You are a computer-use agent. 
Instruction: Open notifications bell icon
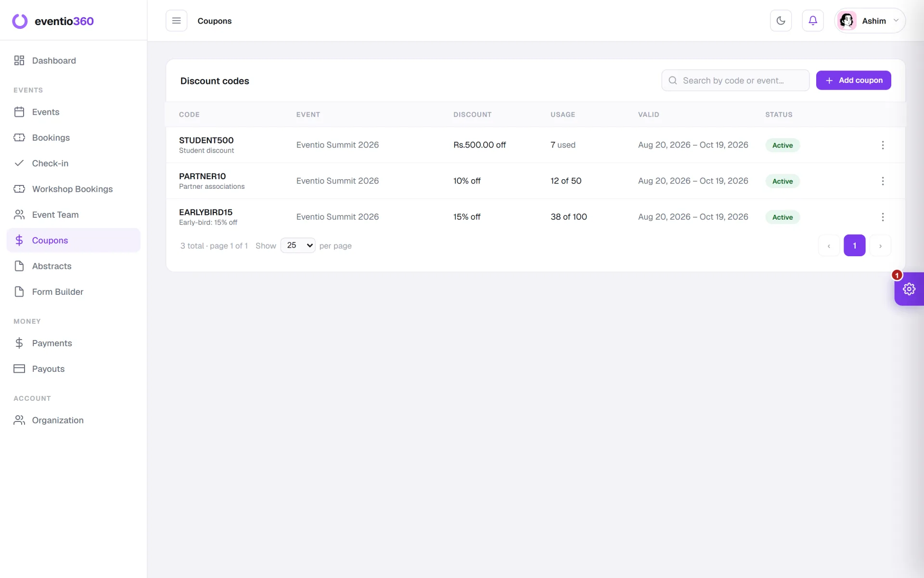(x=813, y=21)
